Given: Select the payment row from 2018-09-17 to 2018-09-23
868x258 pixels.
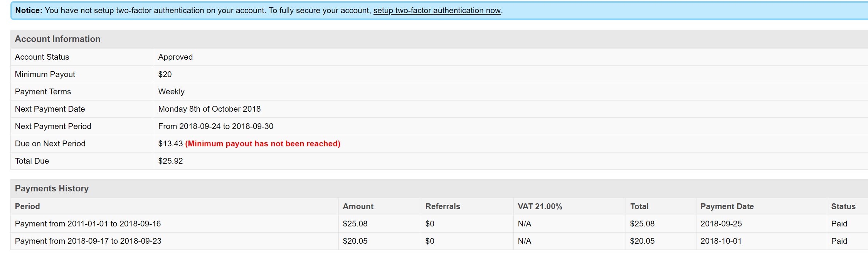Looking at the screenshot, I should point(88,241).
